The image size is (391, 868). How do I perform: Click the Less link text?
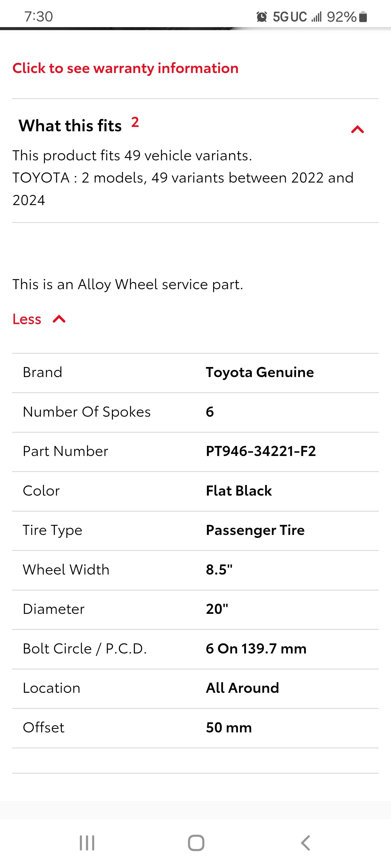click(x=27, y=319)
